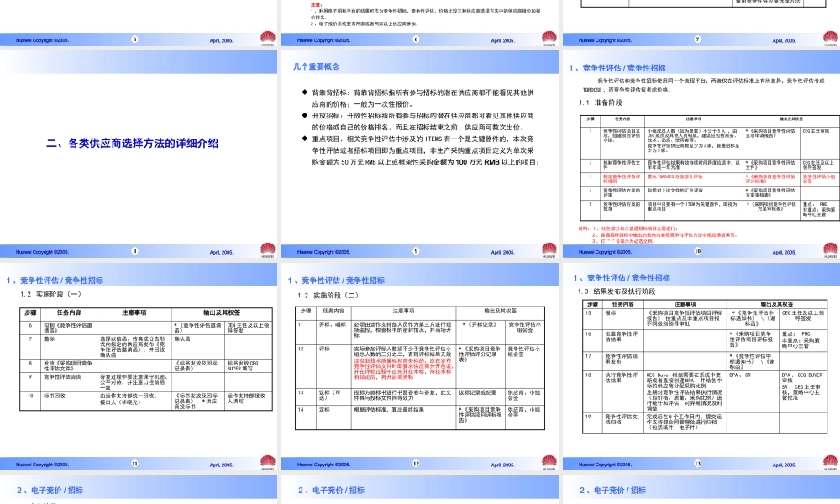Screen dimensions: 840x504
Task: Click the 重点项目 bullet on slide 9
Action: click(x=423, y=150)
